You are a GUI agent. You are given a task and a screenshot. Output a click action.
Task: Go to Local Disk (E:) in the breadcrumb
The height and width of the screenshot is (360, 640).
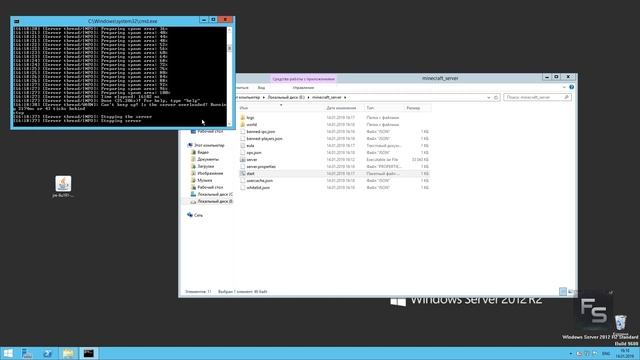pos(286,98)
